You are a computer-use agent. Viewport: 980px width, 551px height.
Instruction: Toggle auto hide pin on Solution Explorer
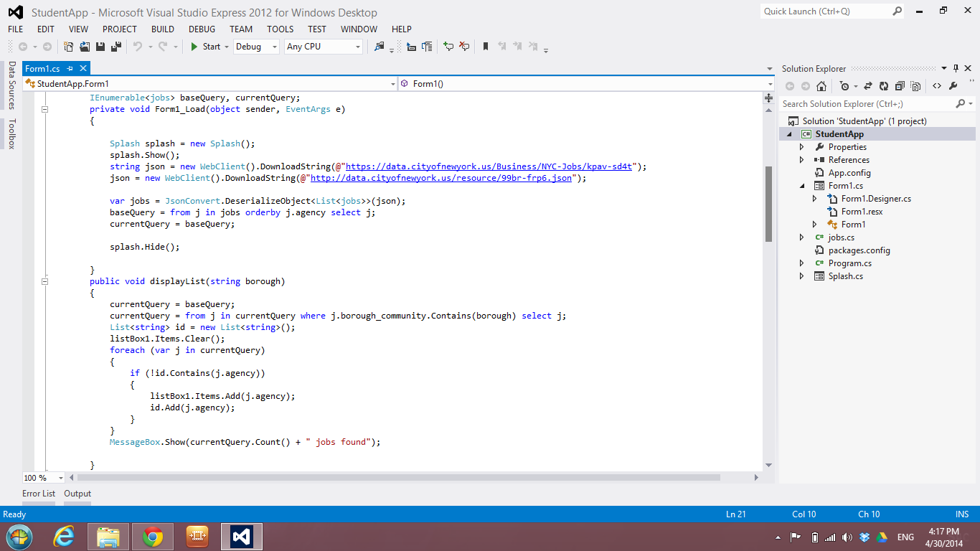tap(956, 68)
